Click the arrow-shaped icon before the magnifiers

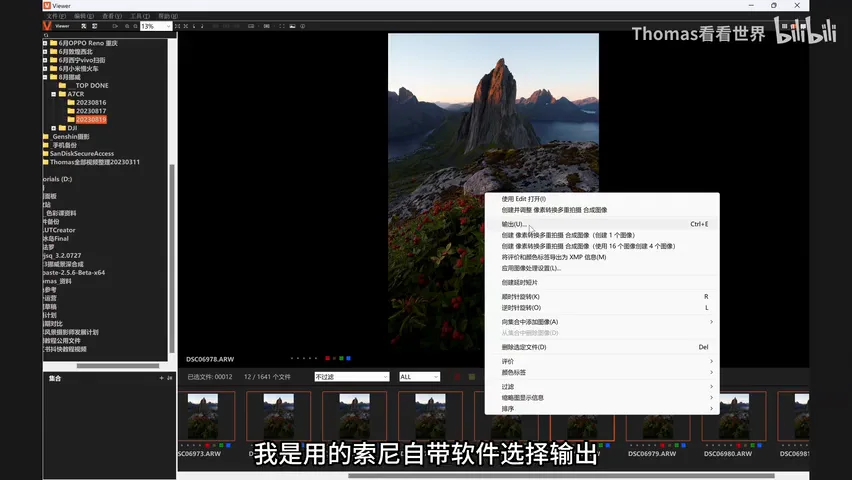point(115,26)
